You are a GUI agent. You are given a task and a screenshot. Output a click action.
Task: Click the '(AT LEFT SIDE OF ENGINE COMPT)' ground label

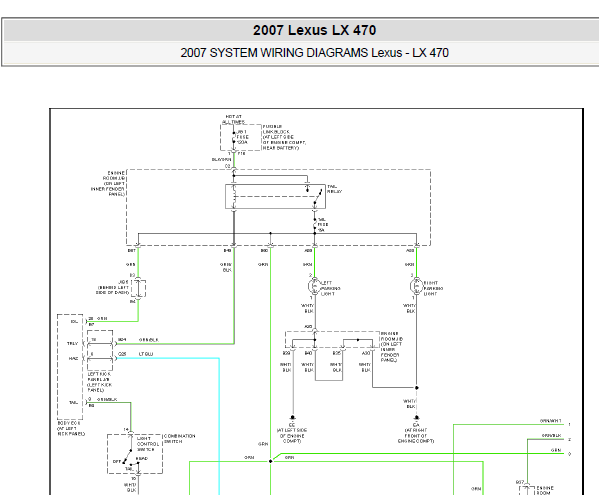(292, 435)
